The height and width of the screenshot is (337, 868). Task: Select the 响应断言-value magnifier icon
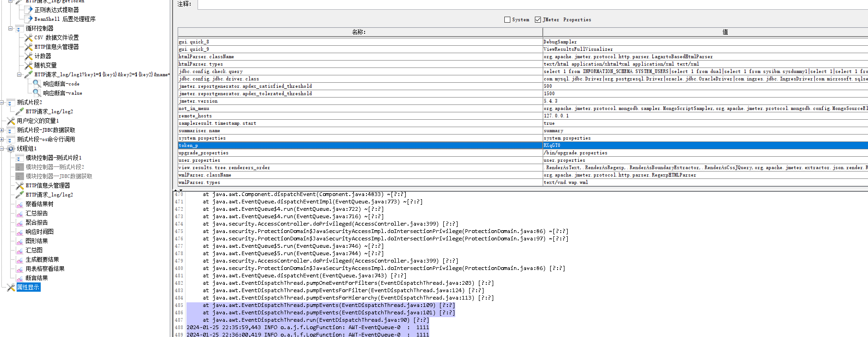click(37, 93)
